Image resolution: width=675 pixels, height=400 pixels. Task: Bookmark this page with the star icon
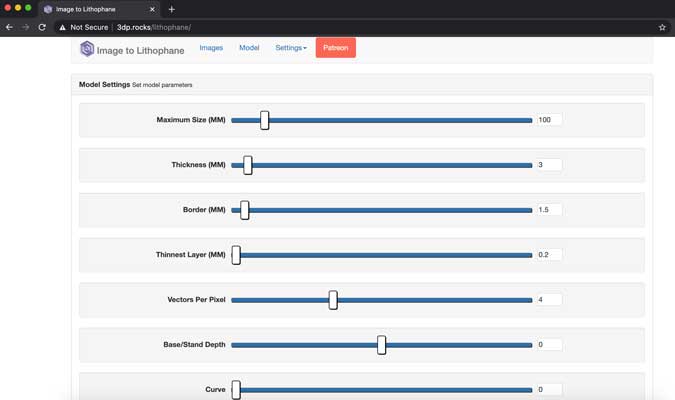coord(662,27)
